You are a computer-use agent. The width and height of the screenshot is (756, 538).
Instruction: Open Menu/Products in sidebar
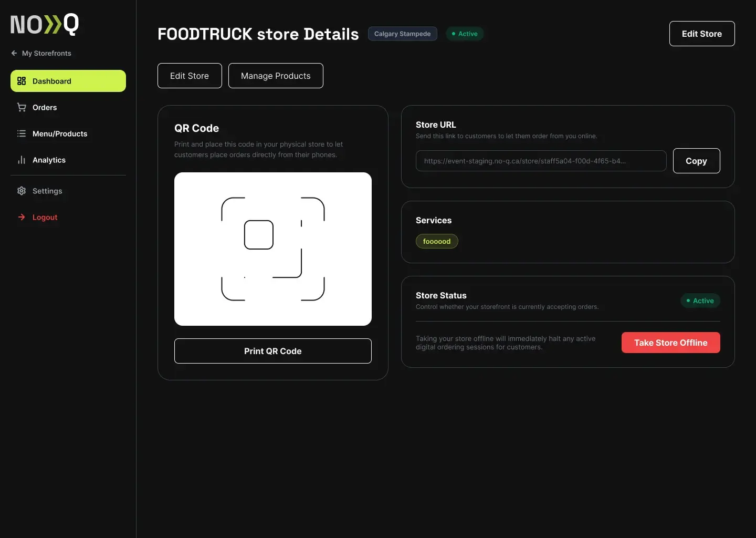[x=68, y=133]
